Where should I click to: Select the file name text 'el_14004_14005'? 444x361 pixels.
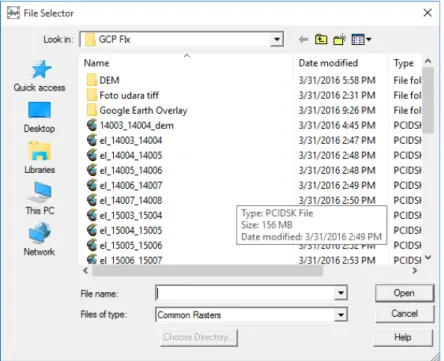131,155
